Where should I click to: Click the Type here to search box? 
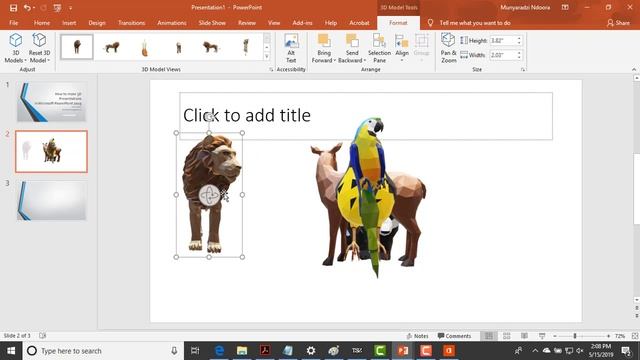pyautogui.click(x=103, y=351)
